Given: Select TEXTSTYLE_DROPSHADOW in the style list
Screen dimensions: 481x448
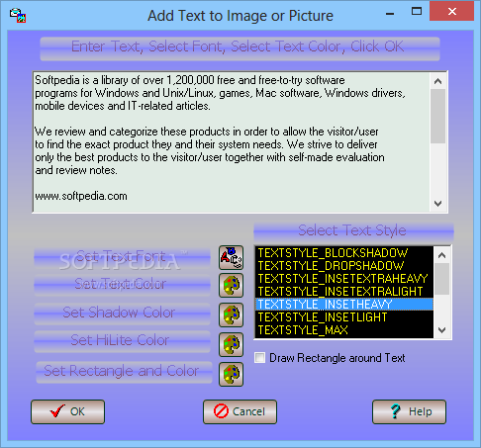Looking at the screenshot, I should 344,266.
